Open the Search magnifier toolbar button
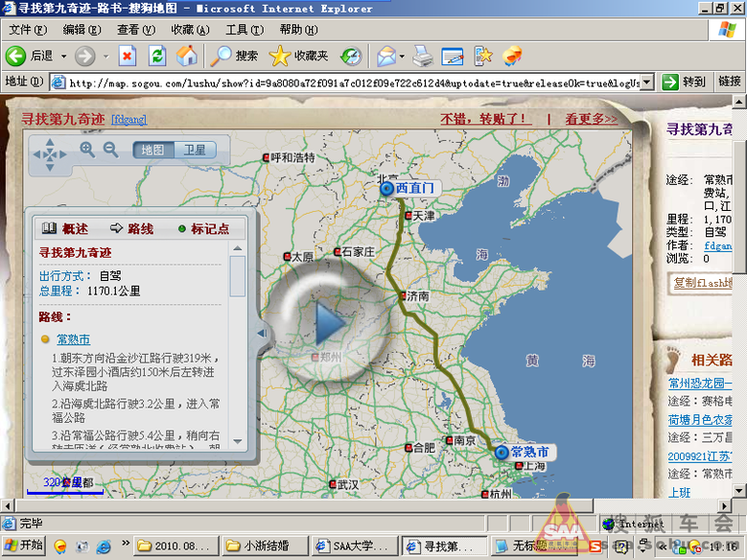This screenshot has height=560, width=747. click(x=233, y=57)
